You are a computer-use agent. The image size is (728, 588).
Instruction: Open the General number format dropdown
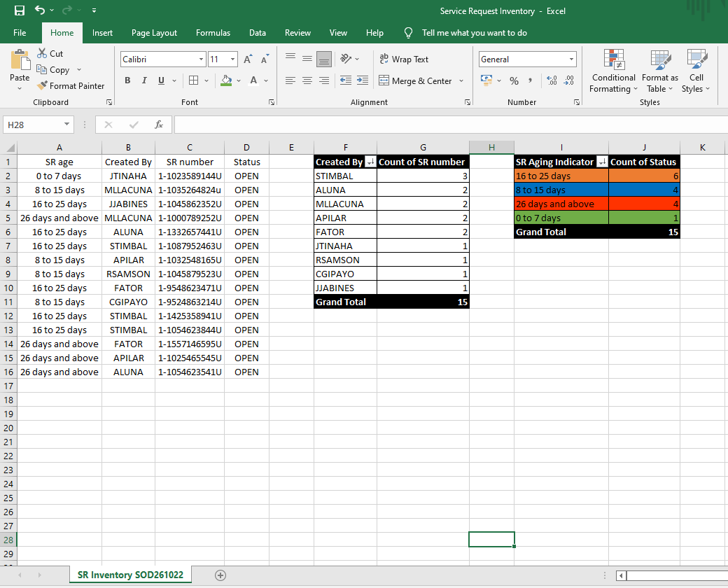pyautogui.click(x=571, y=59)
